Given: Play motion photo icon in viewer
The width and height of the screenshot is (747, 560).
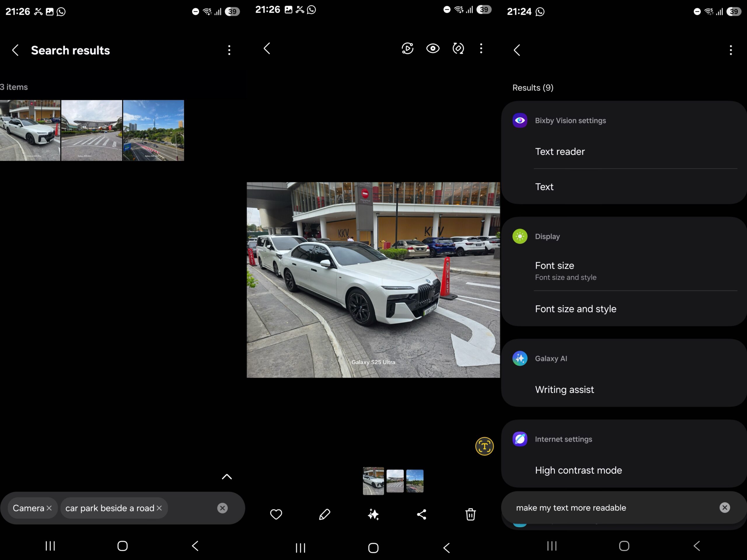Looking at the screenshot, I should tap(407, 48).
